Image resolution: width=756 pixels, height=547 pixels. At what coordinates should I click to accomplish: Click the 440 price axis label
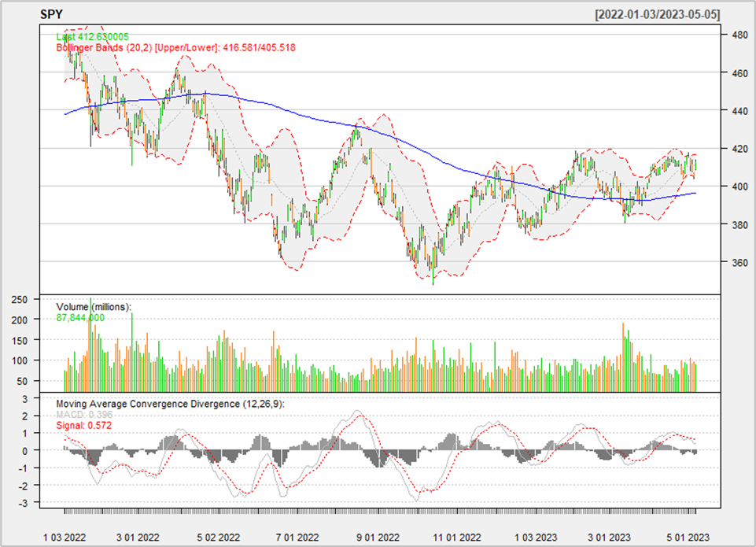[740, 110]
